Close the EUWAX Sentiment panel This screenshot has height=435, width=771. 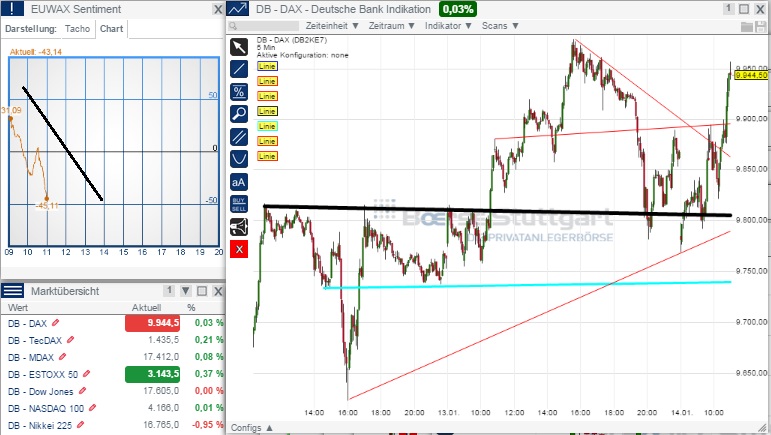pos(218,9)
